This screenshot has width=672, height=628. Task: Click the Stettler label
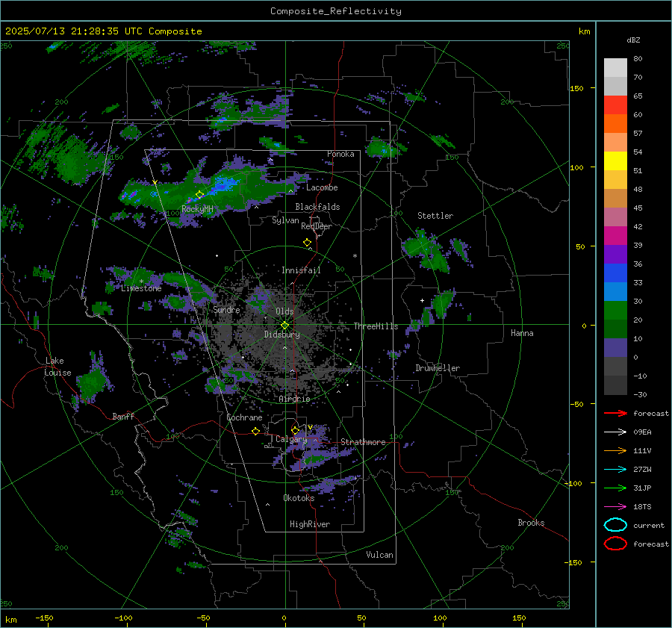point(435,216)
